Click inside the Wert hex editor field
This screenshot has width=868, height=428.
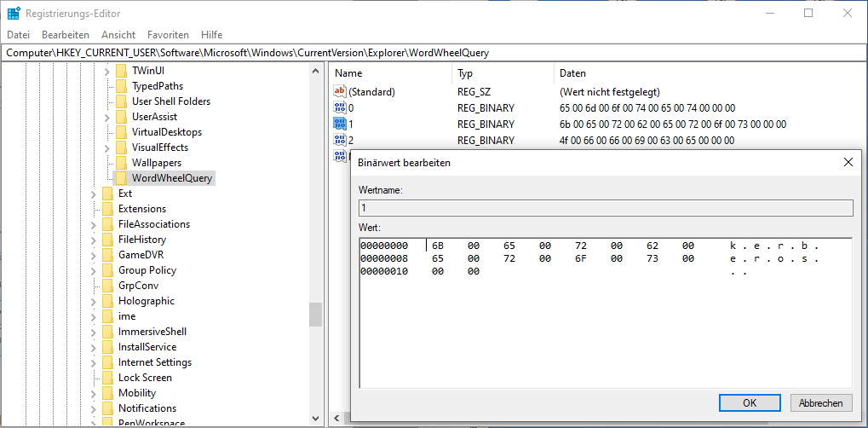tap(605, 324)
